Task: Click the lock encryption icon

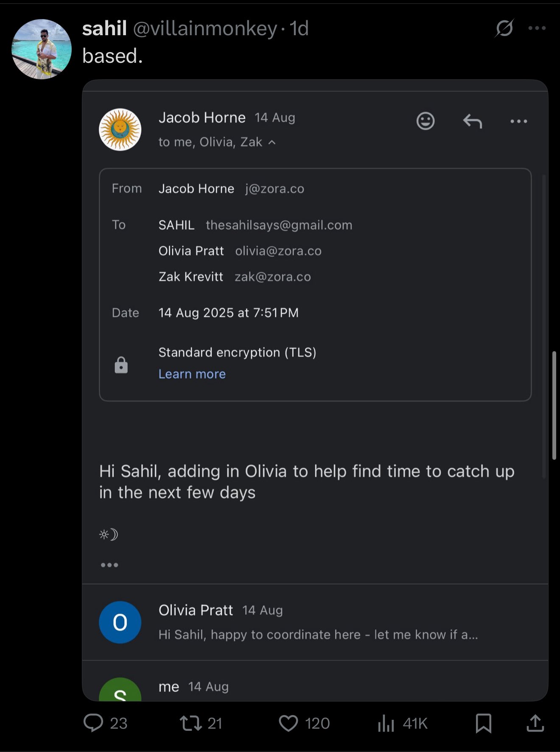Action: [121, 365]
